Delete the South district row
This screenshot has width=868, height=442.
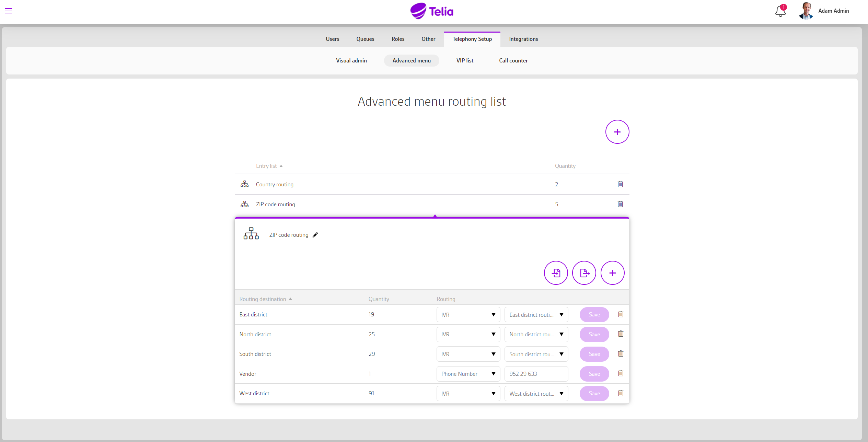(x=621, y=354)
